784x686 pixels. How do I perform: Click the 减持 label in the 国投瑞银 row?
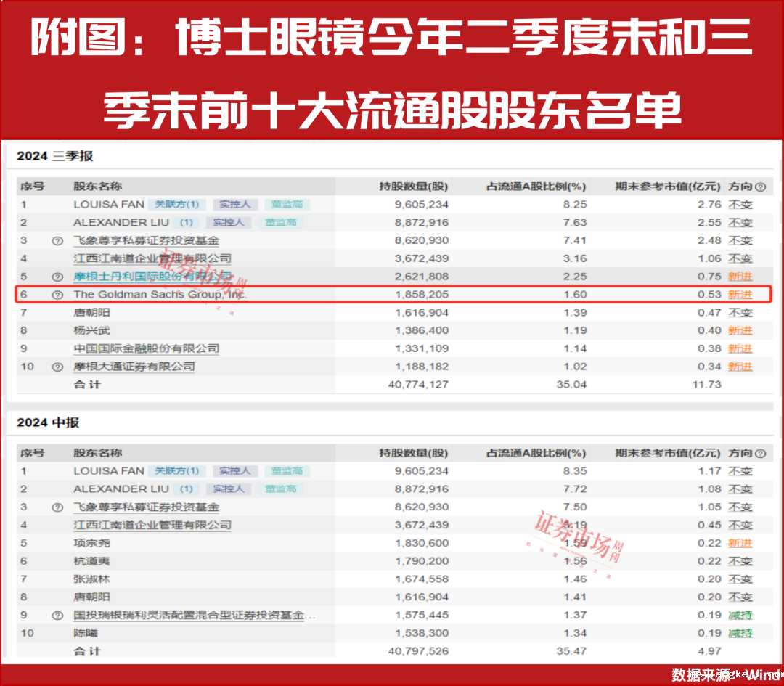(x=740, y=615)
